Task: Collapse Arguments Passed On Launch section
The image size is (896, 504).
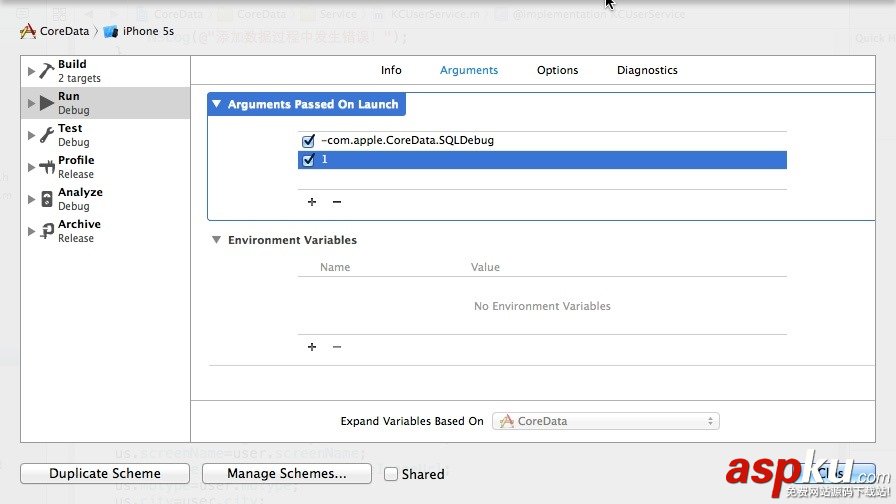Action: click(x=216, y=104)
